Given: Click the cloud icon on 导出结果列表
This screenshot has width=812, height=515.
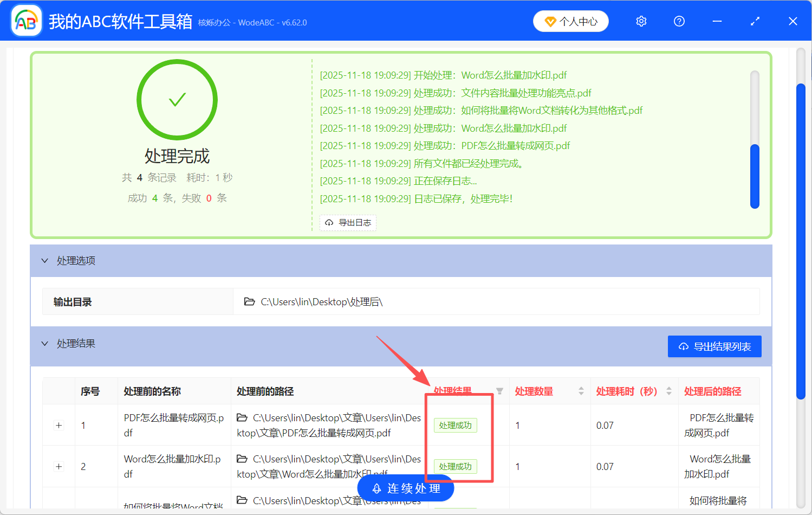Looking at the screenshot, I should tap(683, 346).
